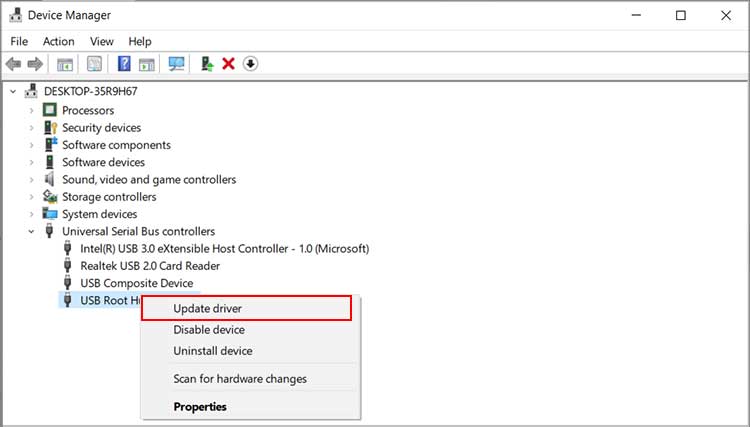Expand the Processors category

tap(32, 110)
